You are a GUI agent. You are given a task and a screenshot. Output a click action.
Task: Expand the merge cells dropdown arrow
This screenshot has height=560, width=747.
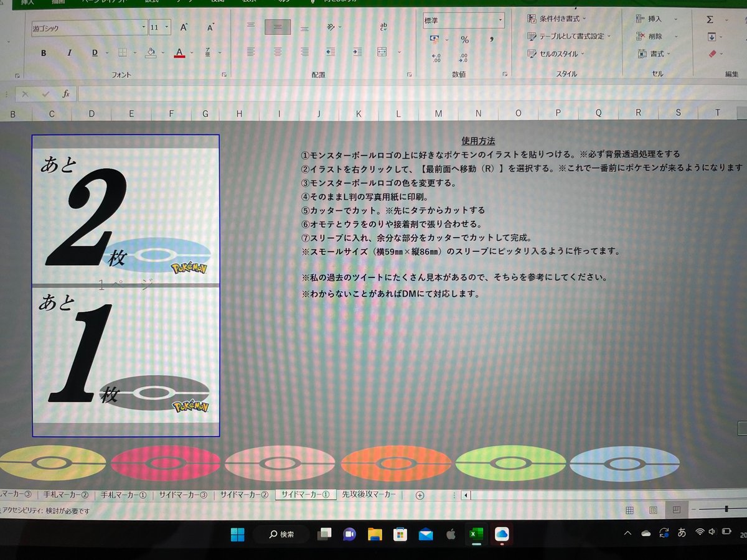(x=398, y=52)
